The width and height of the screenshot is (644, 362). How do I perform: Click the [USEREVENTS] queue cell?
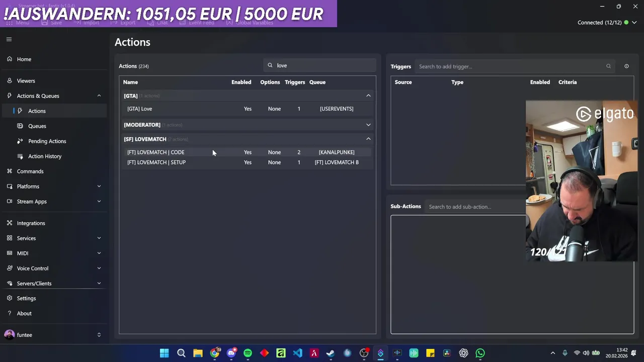pos(337,109)
